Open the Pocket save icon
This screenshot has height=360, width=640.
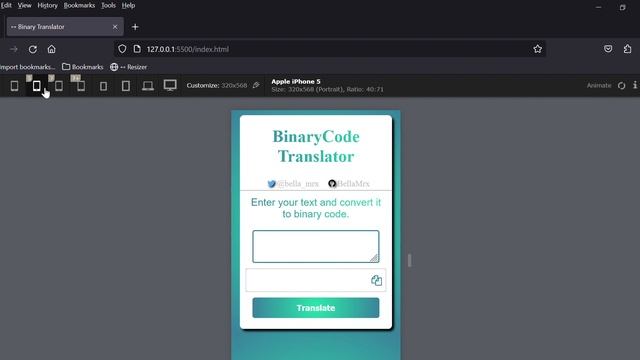[608, 49]
